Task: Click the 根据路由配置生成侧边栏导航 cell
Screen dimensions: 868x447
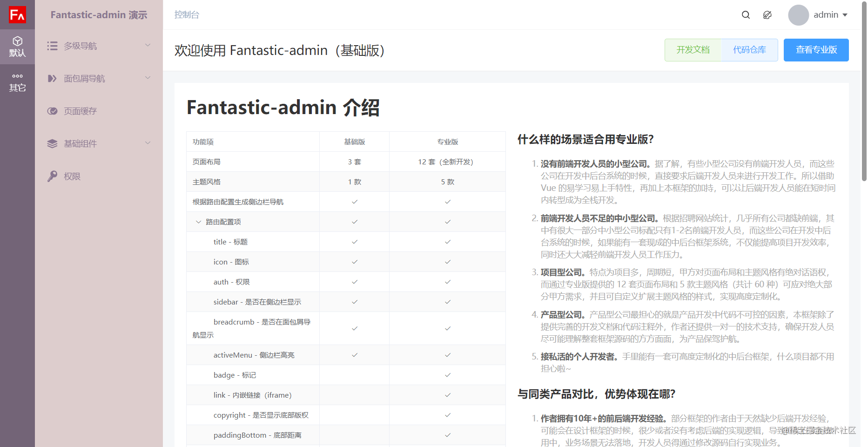Action: point(253,202)
